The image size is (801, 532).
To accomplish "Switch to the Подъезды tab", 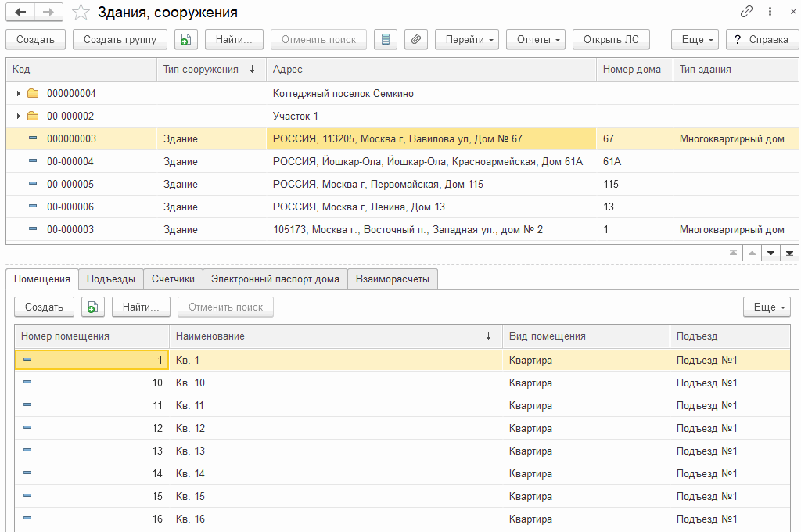I will (x=111, y=279).
